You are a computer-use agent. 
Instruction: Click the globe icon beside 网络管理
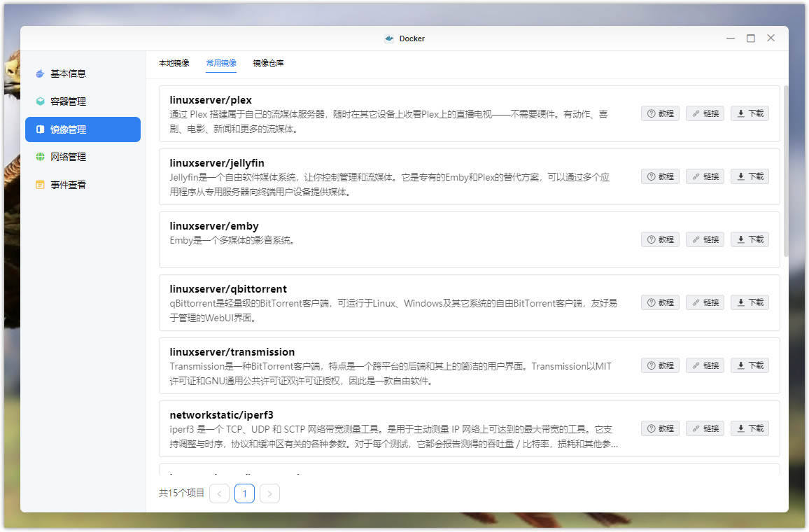[x=40, y=157]
